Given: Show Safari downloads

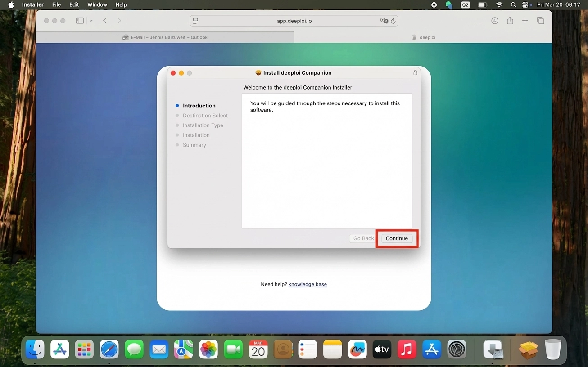Looking at the screenshot, I should 494,21.
